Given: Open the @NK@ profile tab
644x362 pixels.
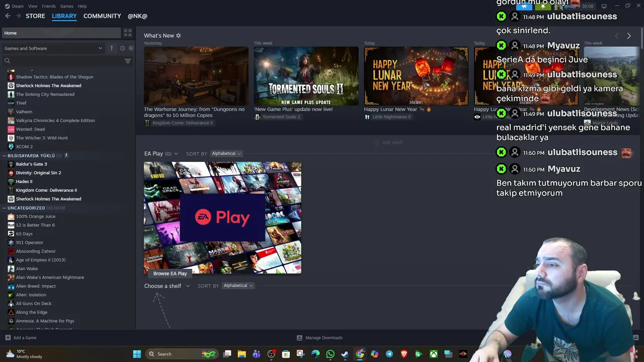Looking at the screenshot, I should [x=137, y=16].
